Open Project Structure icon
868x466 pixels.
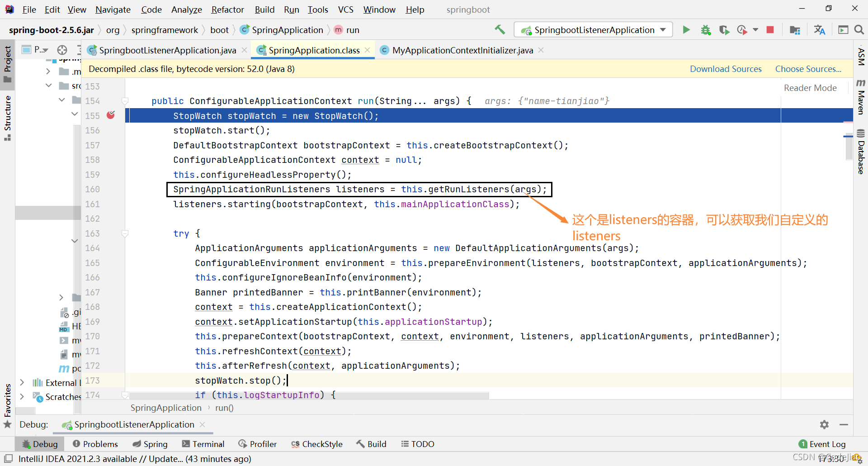pos(795,30)
